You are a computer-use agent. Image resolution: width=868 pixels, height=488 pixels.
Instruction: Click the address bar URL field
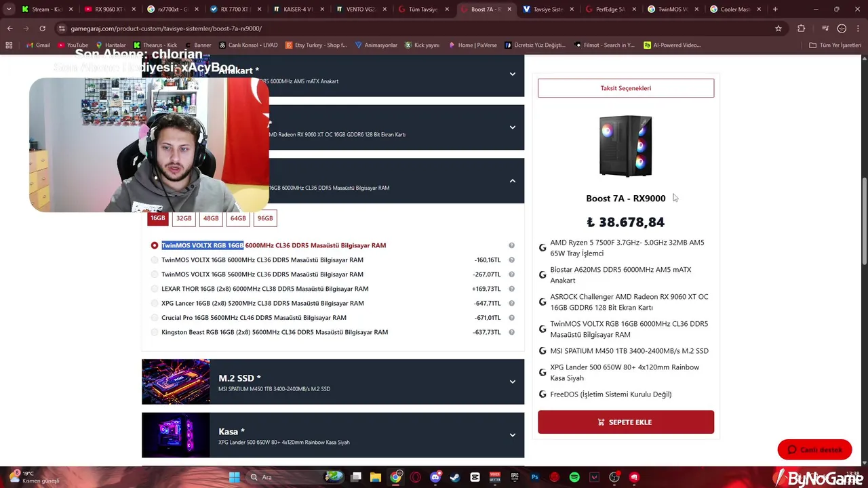point(407,28)
